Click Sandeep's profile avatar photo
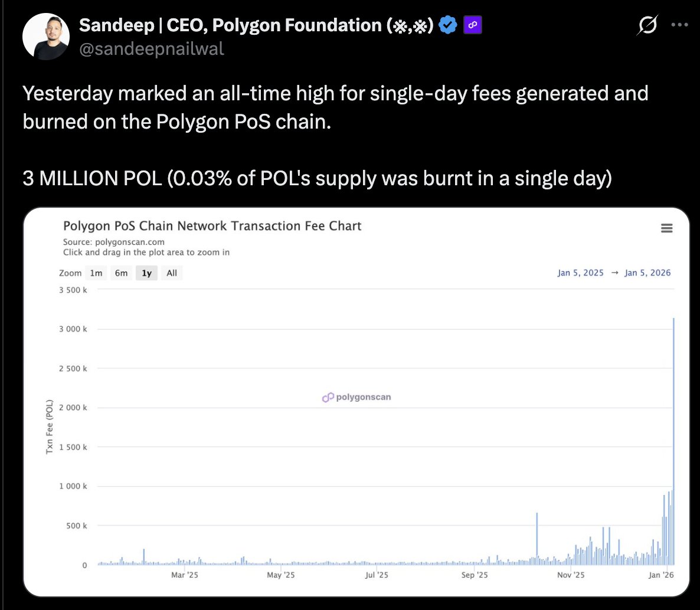Image resolution: width=700 pixels, height=610 pixels. coord(45,37)
